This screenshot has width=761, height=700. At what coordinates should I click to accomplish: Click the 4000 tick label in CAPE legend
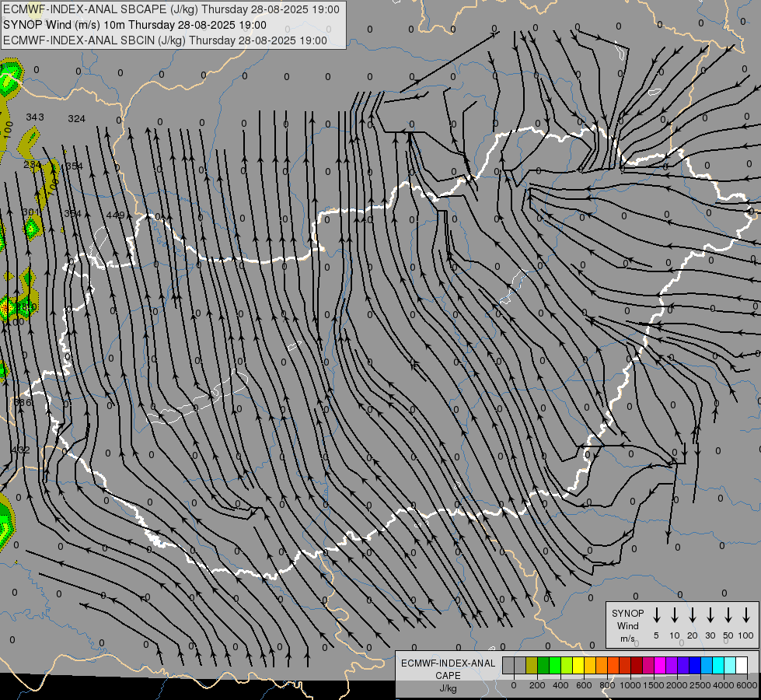click(x=724, y=685)
